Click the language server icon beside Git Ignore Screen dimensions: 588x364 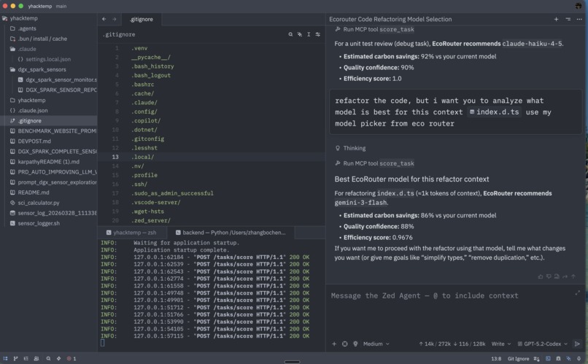pos(537,358)
